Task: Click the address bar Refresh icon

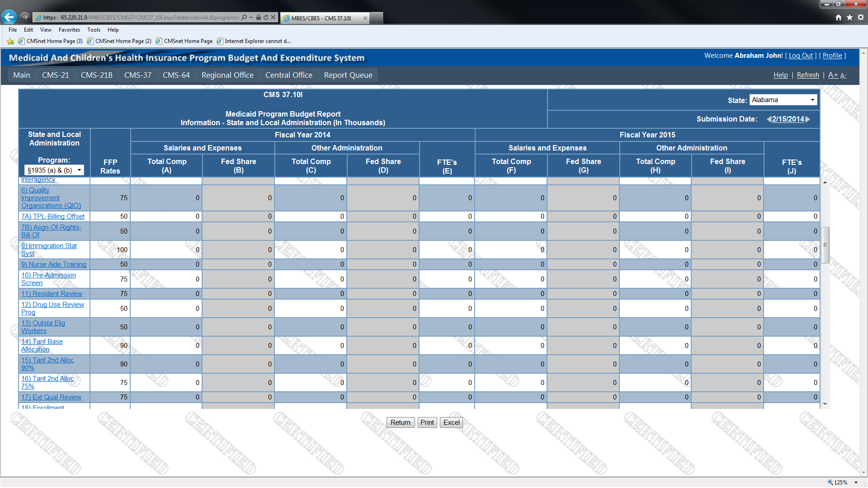Action: point(266,18)
